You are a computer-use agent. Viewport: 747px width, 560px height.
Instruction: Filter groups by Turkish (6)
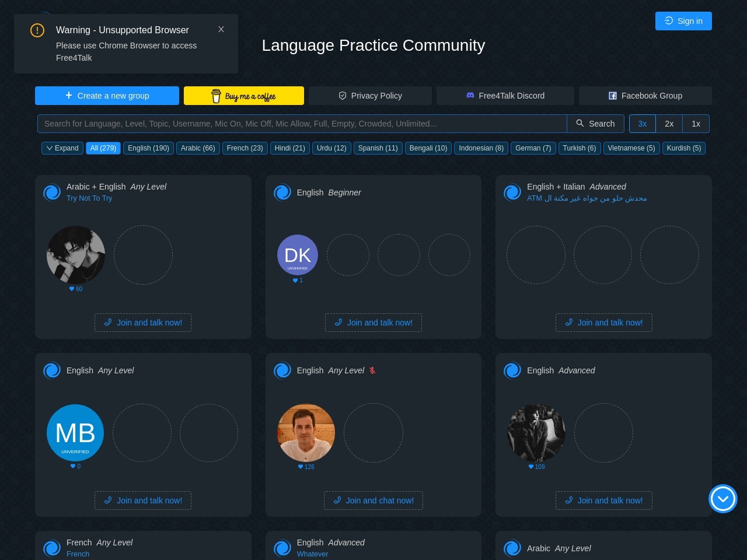click(x=580, y=148)
